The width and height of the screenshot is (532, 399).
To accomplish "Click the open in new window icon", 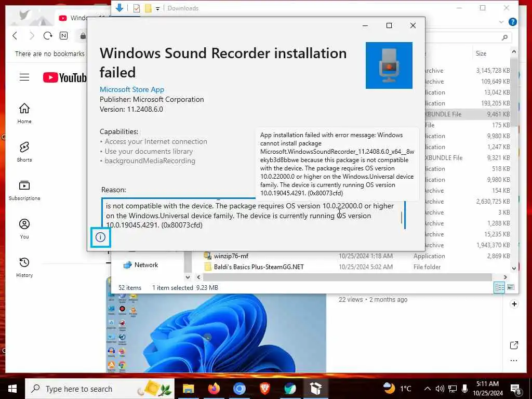I will 514,345.
